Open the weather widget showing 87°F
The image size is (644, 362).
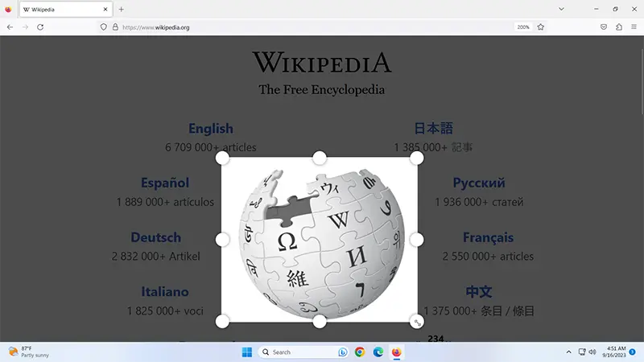coord(29,352)
